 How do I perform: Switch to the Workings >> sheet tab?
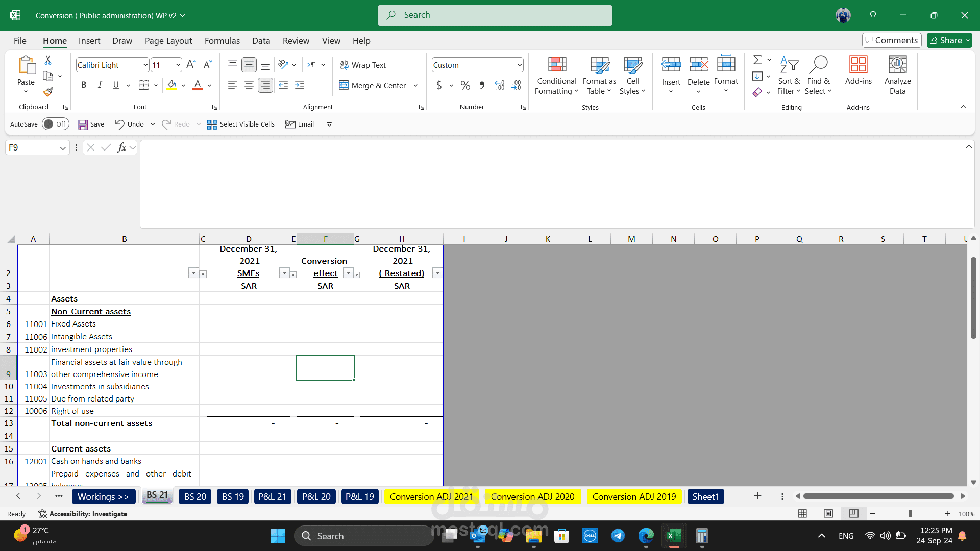coord(103,496)
